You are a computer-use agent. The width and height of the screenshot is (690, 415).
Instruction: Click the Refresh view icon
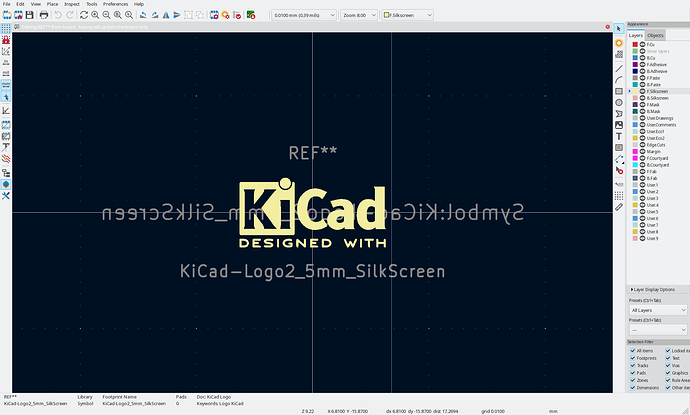pos(84,15)
